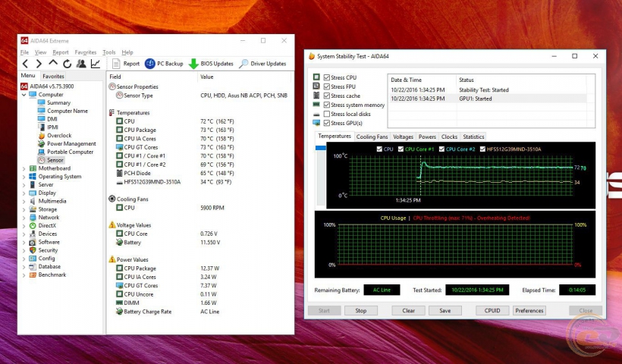Viewport: 622px width, 364px height.
Task: Switch to the Voltages tab
Action: click(403, 136)
